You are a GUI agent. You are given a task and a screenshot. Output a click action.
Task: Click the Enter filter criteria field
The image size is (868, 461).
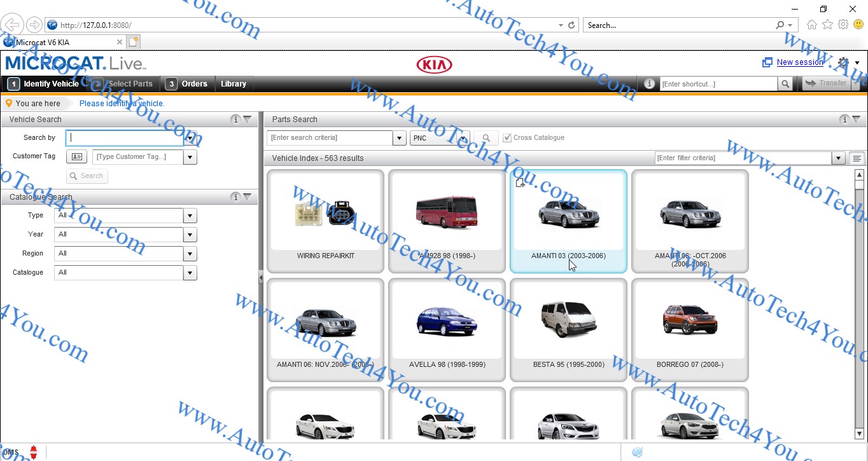[x=743, y=158]
